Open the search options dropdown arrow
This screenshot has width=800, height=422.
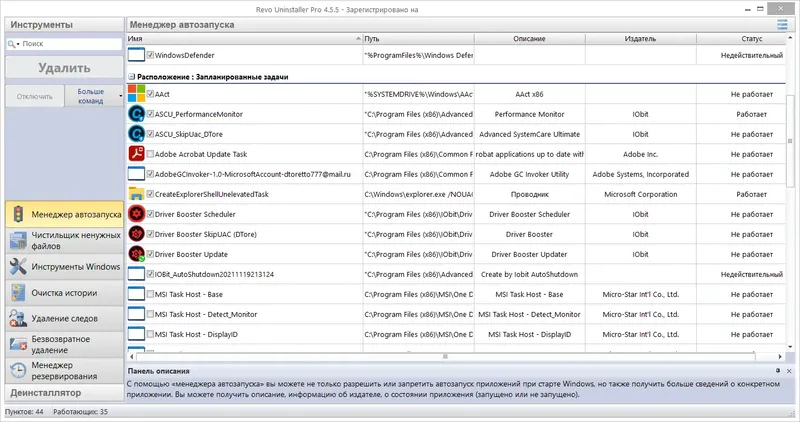coord(18,44)
